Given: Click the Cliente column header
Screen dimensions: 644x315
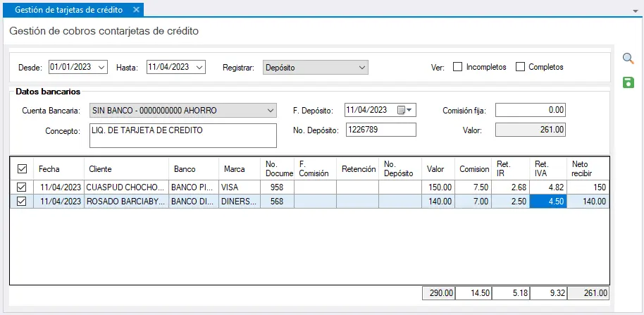Looking at the screenshot, I should click(x=127, y=169).
